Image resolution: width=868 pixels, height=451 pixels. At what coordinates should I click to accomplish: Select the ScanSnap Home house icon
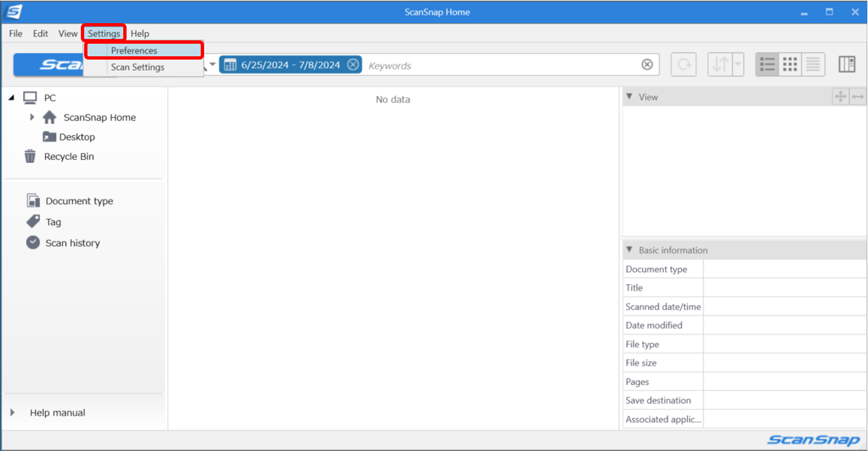pyautogui.click(x=50, y=117)
